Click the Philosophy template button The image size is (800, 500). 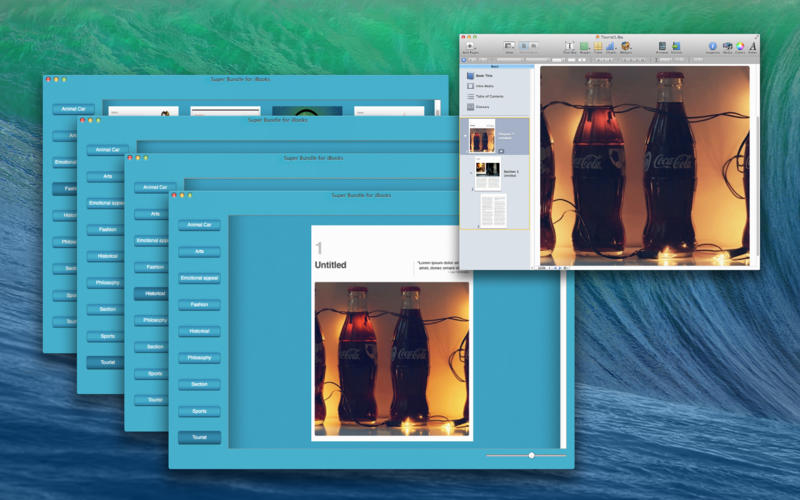[199, 357]
